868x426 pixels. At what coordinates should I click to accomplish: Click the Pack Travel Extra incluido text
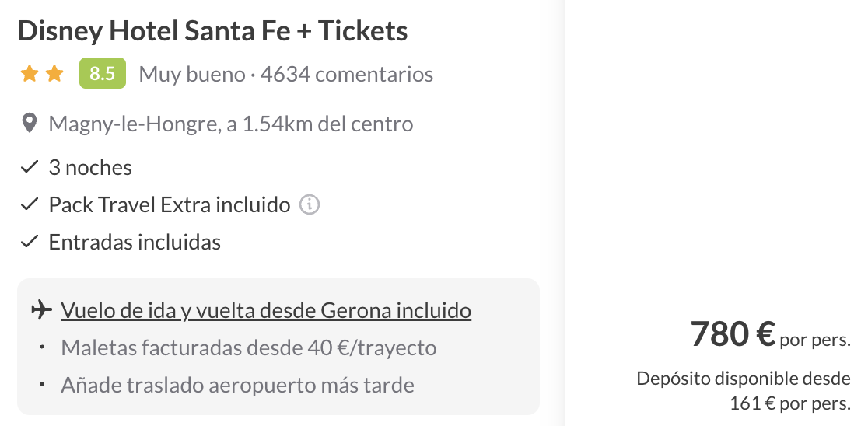pos(170,204)
